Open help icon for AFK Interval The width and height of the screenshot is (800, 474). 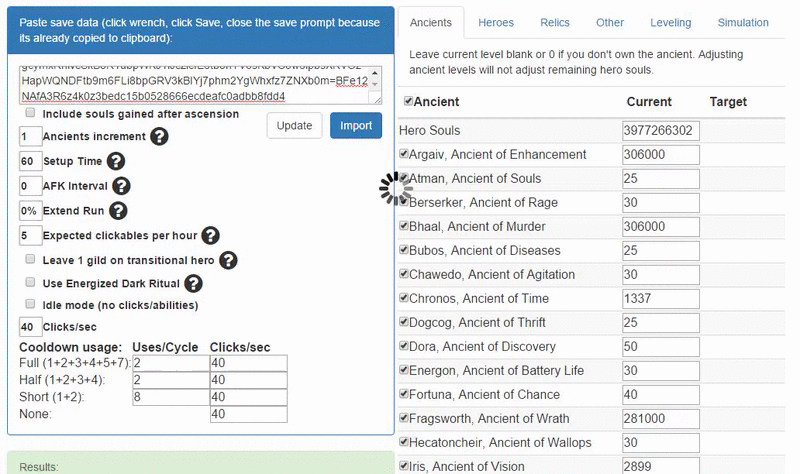pos(122,186)
